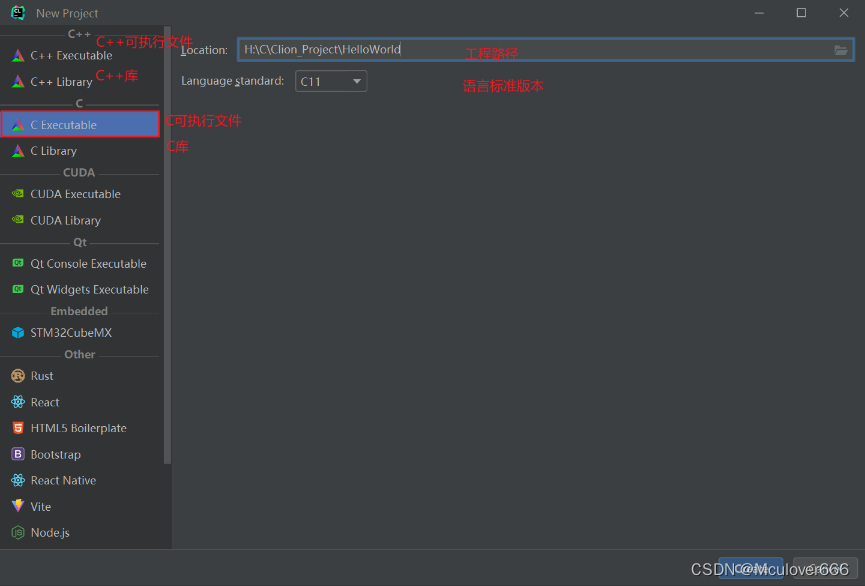
Task: Click the Cancel button
Action: click(x=825, y=568)
